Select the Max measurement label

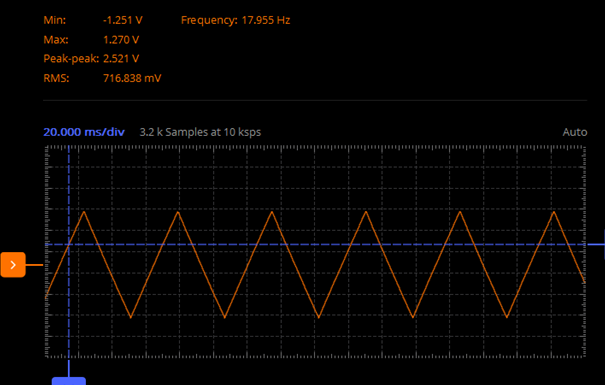click(56, 39)
